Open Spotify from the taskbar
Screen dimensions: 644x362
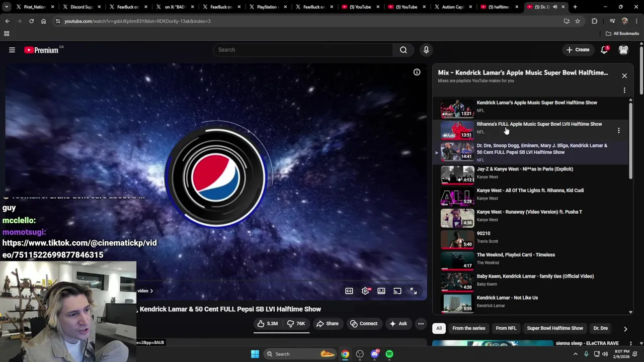click(x=389, y=354)
